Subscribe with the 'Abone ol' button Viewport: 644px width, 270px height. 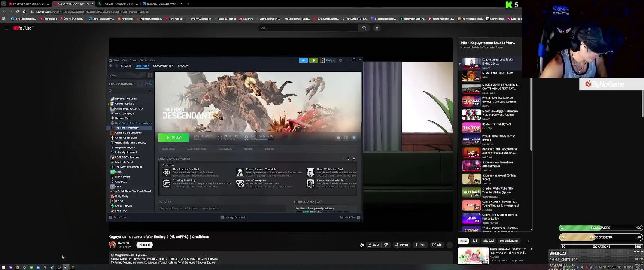[x=145, y=245]
